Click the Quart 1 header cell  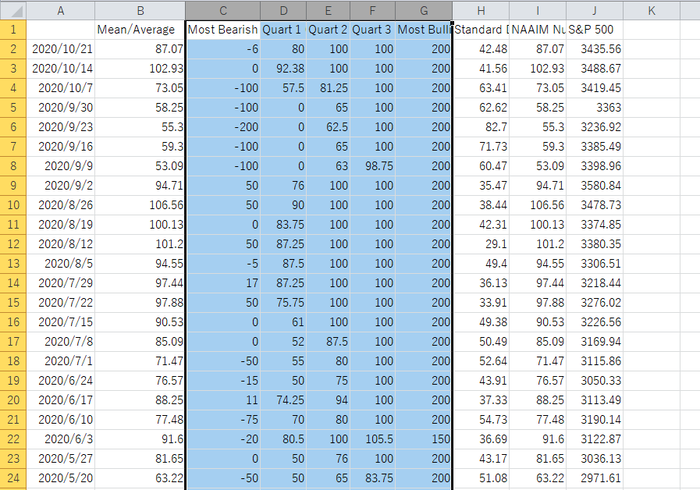tap(283, 29)
